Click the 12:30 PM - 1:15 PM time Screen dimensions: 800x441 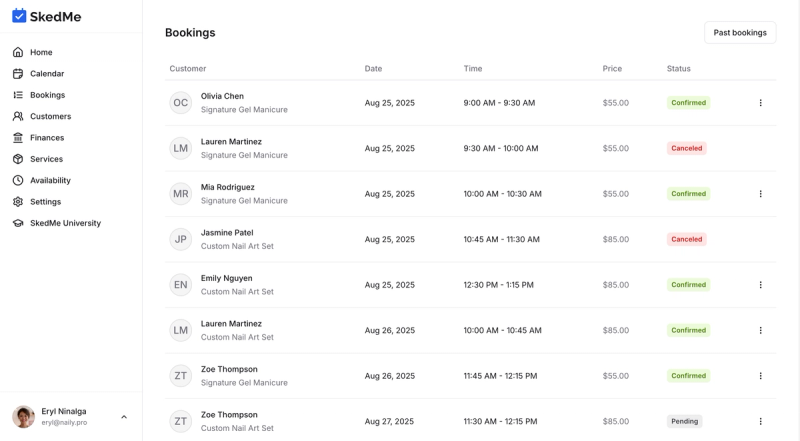[x=498, y=285]
